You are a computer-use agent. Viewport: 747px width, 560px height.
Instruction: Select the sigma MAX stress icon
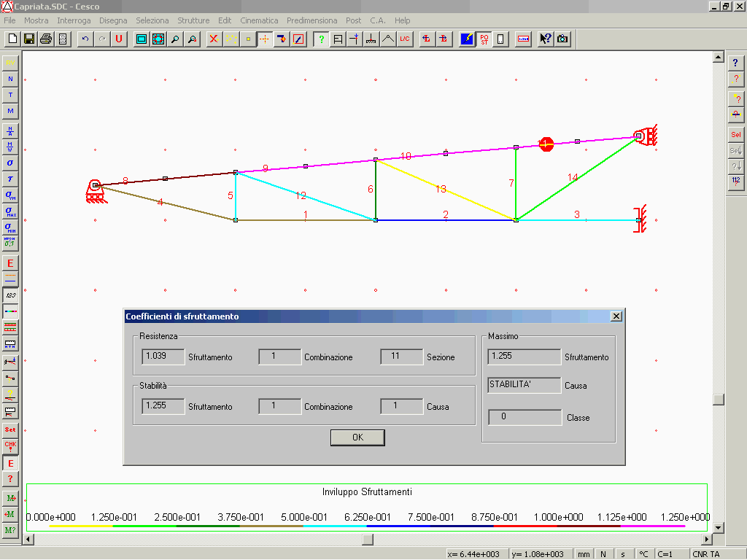[10, 211]
